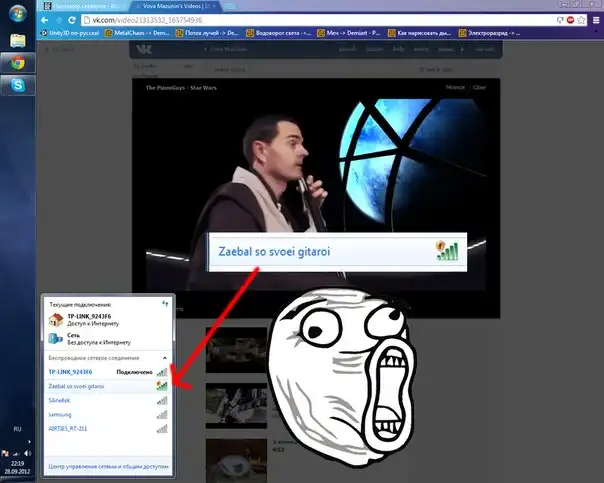
Task: Click the RU language indicator
Action: 17,429
